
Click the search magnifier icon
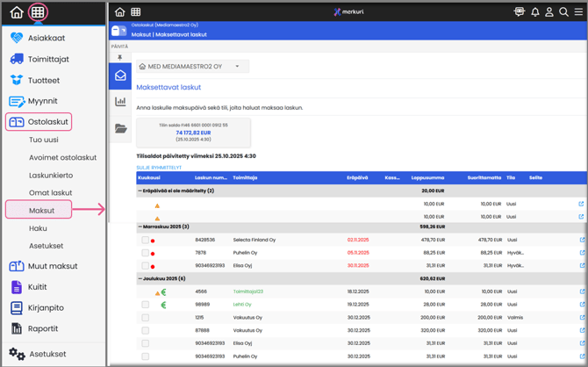tap(563, 12)
